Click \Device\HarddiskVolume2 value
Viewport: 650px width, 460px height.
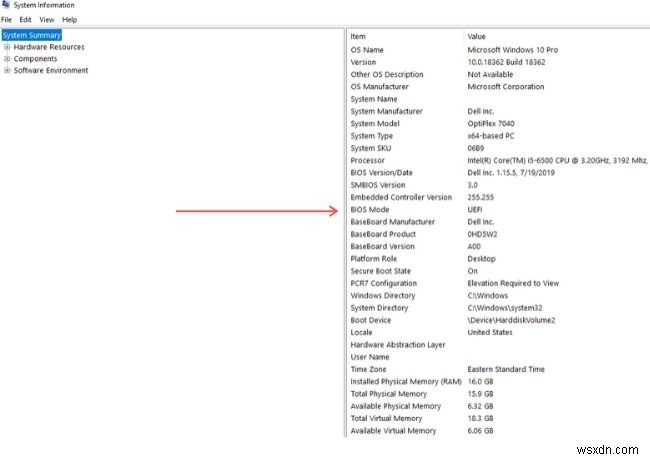click(x=511, y=320)
